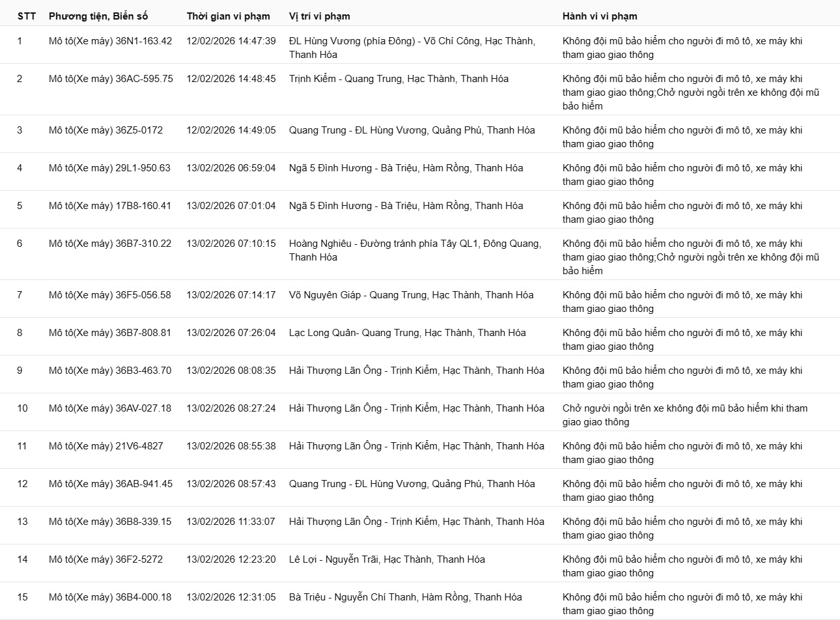840x620 pixels.
Task: Click plate number 36B8-339.15
Action: pos(110,522)
